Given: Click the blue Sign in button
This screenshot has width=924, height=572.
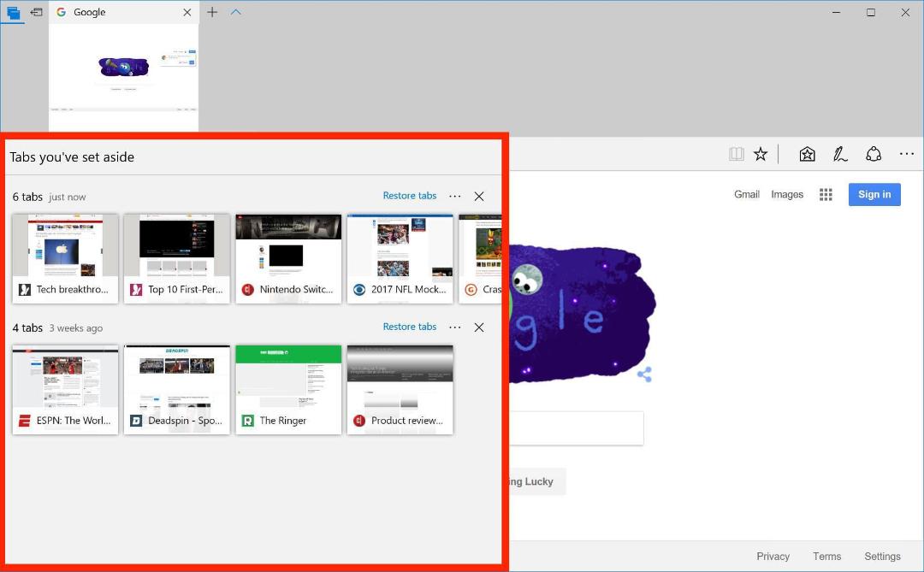Looking at the screenshot, I should click(x=874, y=194).
